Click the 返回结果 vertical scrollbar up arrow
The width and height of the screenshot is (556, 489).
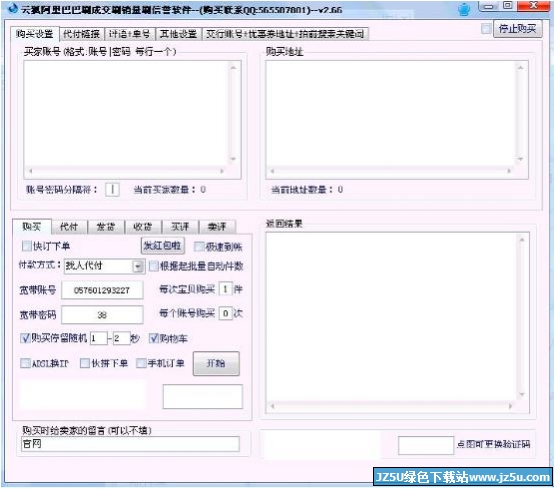tap(522, 240)
